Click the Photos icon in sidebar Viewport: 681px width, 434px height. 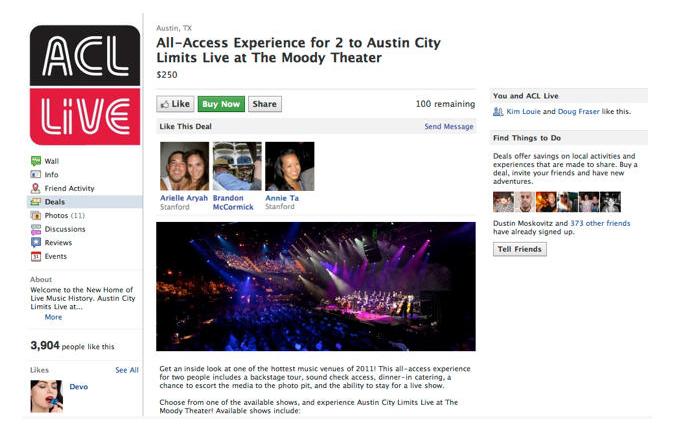click(x=36, y=215)
